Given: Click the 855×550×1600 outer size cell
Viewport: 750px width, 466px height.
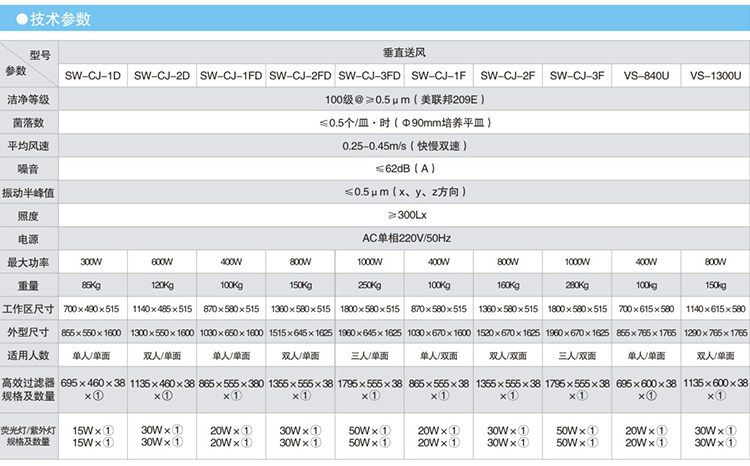Looking at the screenshot, I should point(91,333).
